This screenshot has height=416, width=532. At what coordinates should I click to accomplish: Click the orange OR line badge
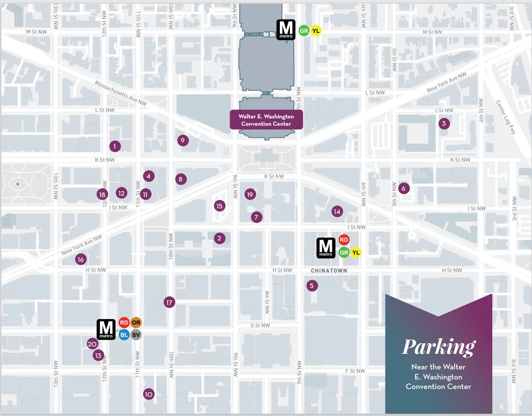coord(136,323)
